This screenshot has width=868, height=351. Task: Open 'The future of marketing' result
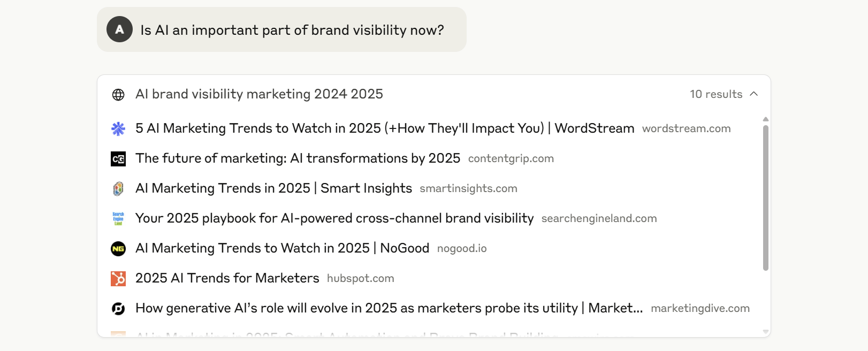298,158
